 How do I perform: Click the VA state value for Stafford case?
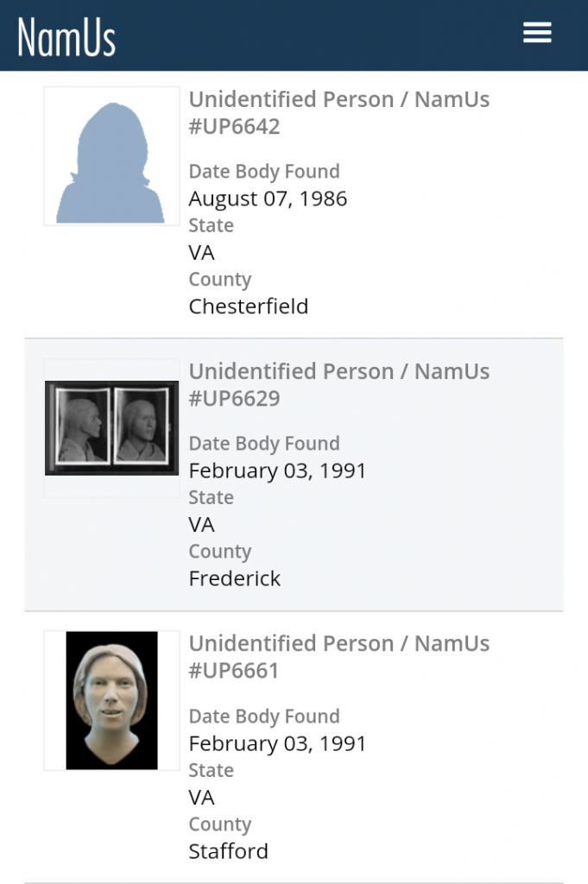point(201,797)
